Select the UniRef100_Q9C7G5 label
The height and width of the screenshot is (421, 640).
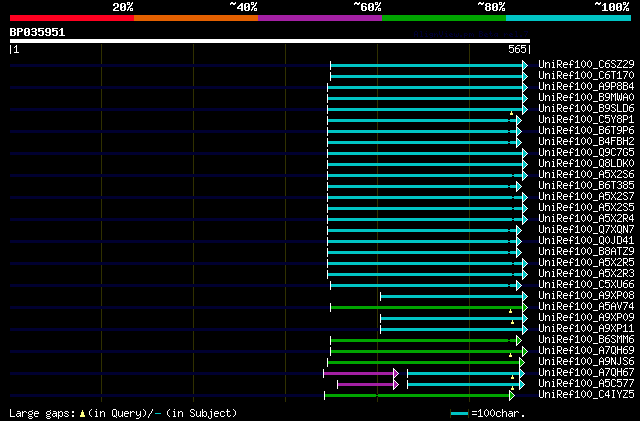coord(586,153)
